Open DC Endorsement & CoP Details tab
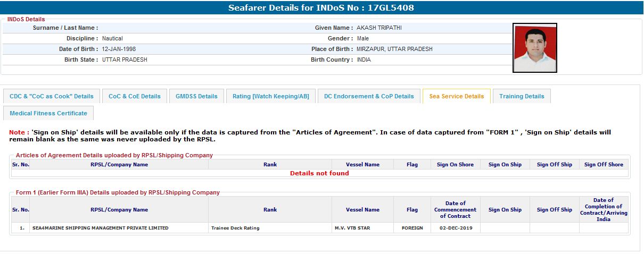Screen dimensions: 644x254 (369, 96)
